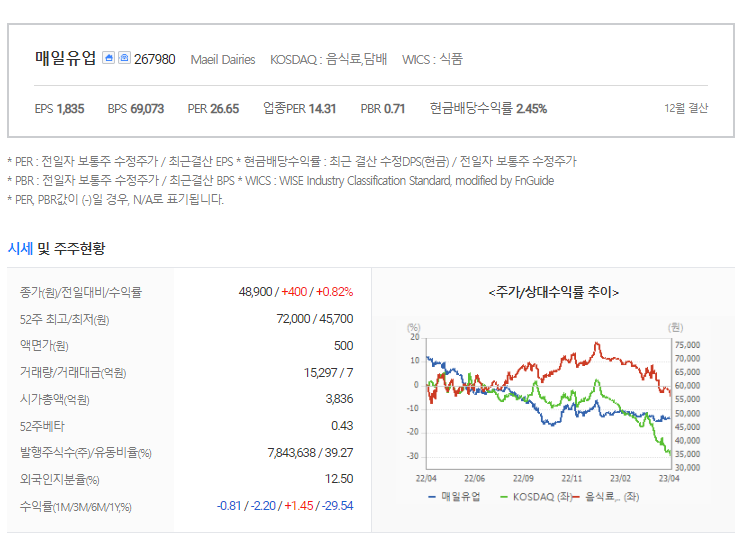Image resolution: width=750 pixels, height=543 pixels.
Task: Click the 수익률(1M/3M/6M/1Y,%) row label
Action: click(76, 506)
